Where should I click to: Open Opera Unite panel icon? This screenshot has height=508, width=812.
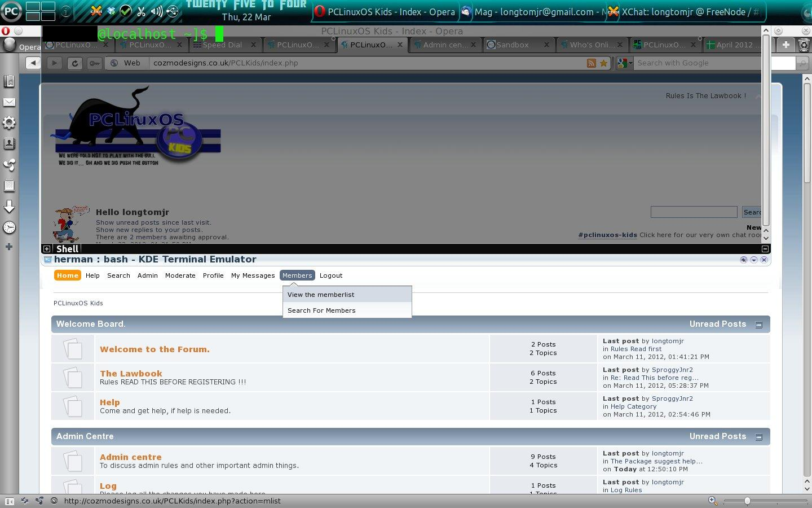coord(9,164)
